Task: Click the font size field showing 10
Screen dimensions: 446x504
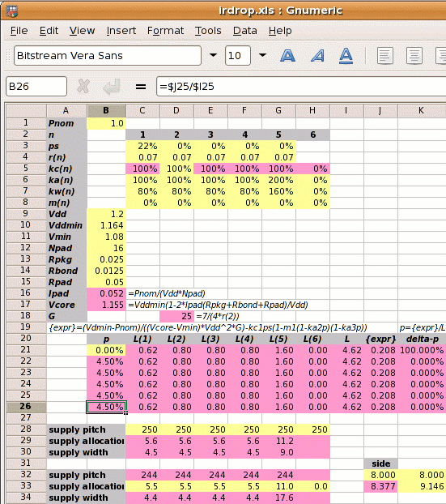Action: pyautogui.click(x=238, y=56)
